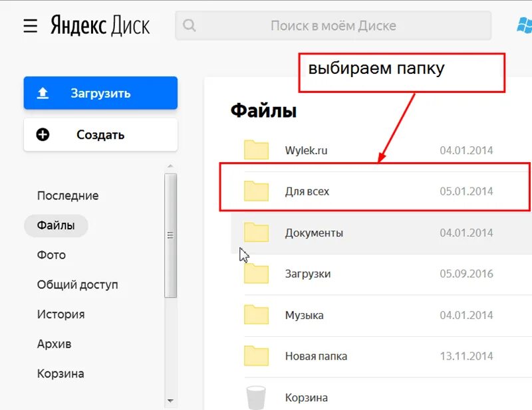Select the Загрузки folder name

click(x=308, y=274)
